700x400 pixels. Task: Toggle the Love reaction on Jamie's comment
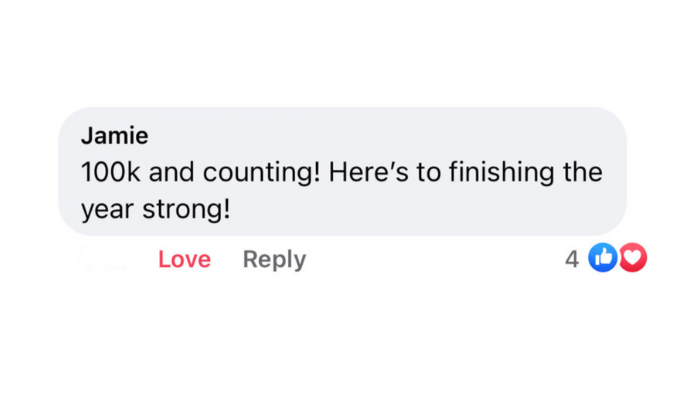point(184,259)
